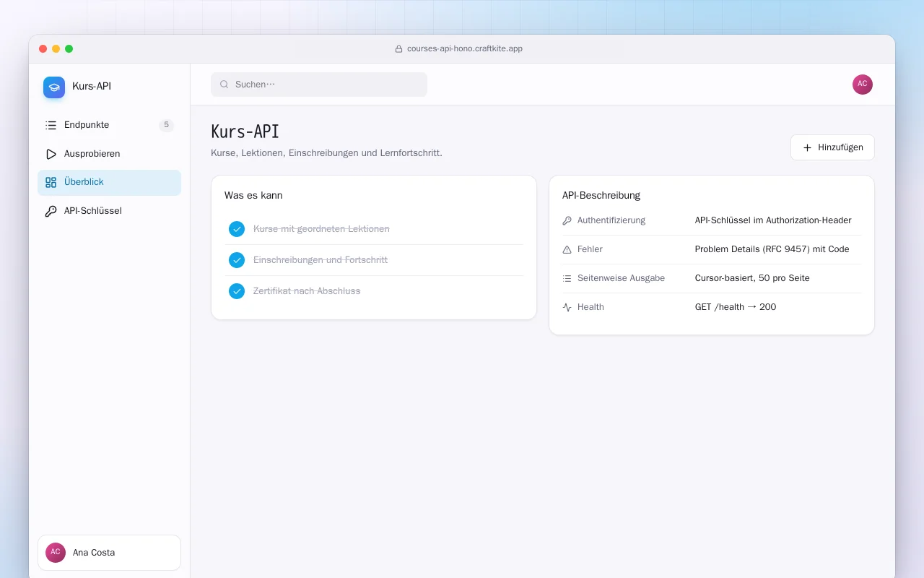This screenshot has width=924, height=578.
Task: Click the AC avatar beside Ana Costa
Action: [x=56, y=553]
